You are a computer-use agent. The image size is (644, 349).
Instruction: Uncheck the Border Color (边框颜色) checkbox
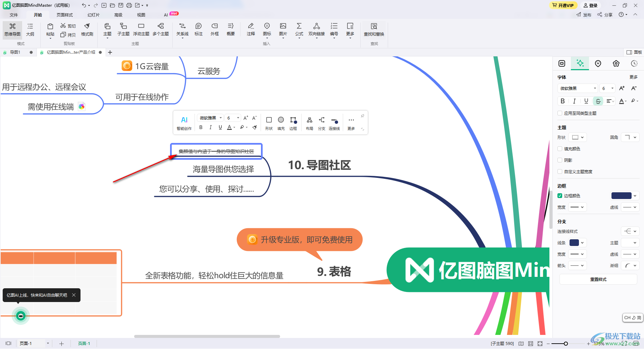pos(560,196)
